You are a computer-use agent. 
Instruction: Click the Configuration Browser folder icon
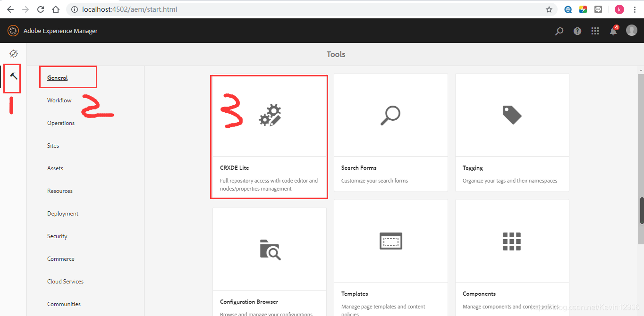click(x=270, y=249)
